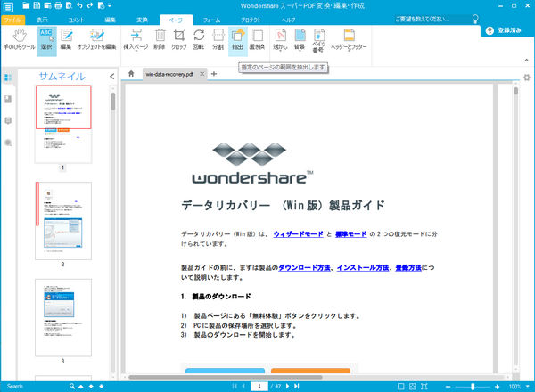Close the win-data-recovery.pdf tab

[x=202, y=74]
